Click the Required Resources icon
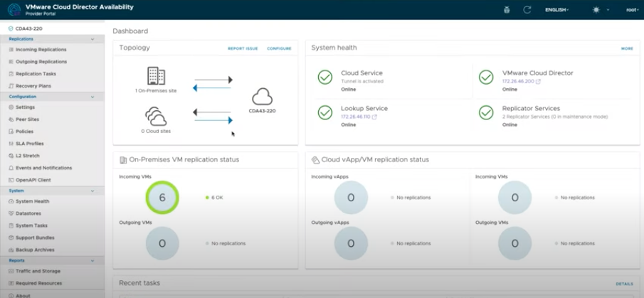 pyautogui.click(x=11, y=283)
